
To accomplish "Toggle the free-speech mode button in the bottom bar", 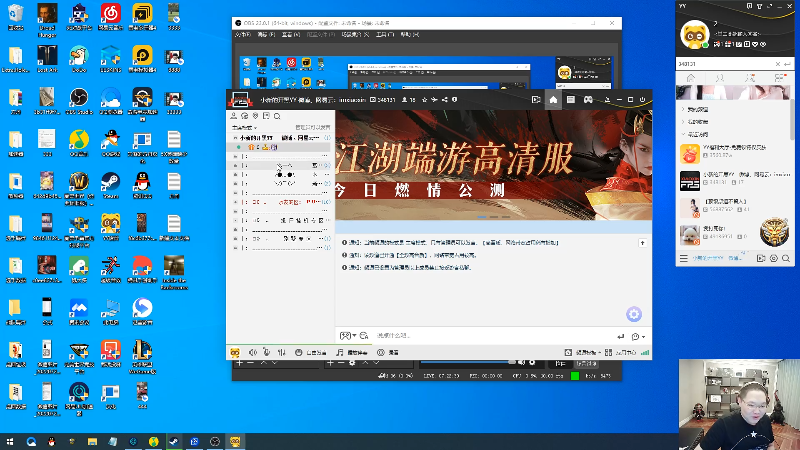I will pyautogui.click(x=311, y=353).
